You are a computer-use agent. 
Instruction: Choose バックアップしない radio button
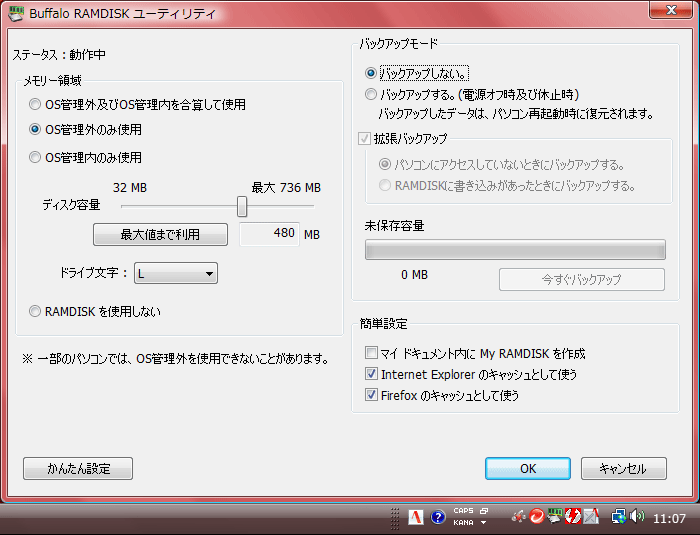pyautogui.click(x=417, y=73)
